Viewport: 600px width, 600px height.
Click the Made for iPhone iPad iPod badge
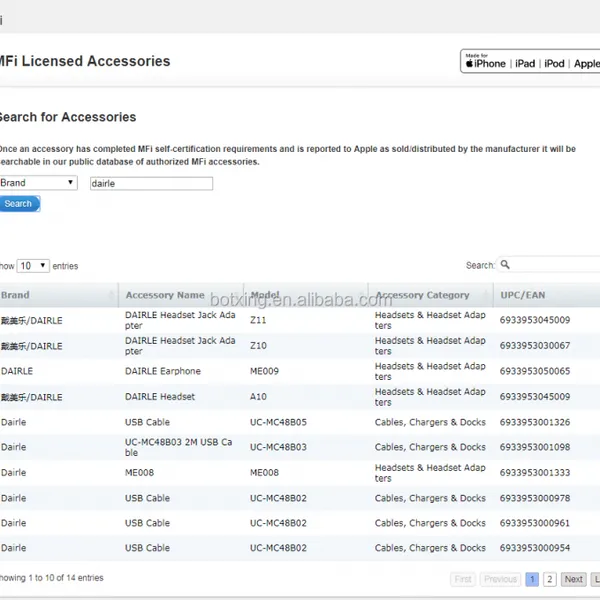[x=530, y=61]
